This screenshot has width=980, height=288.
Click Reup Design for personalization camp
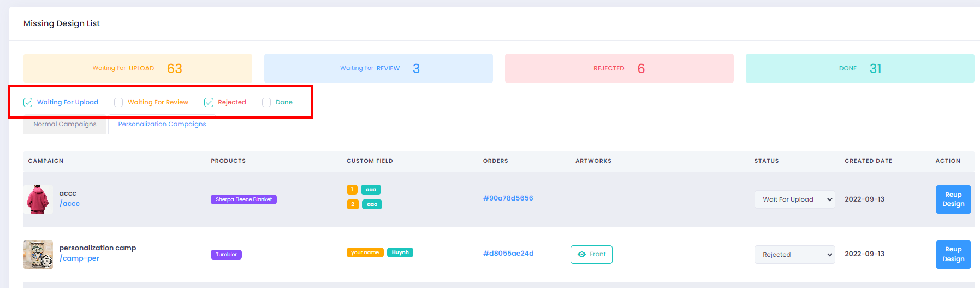click(953, 255)
